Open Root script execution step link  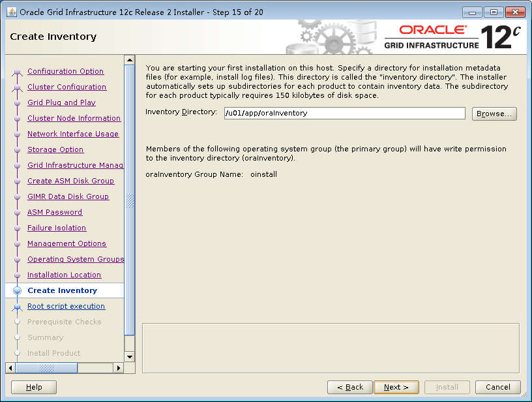click(66, 306)
